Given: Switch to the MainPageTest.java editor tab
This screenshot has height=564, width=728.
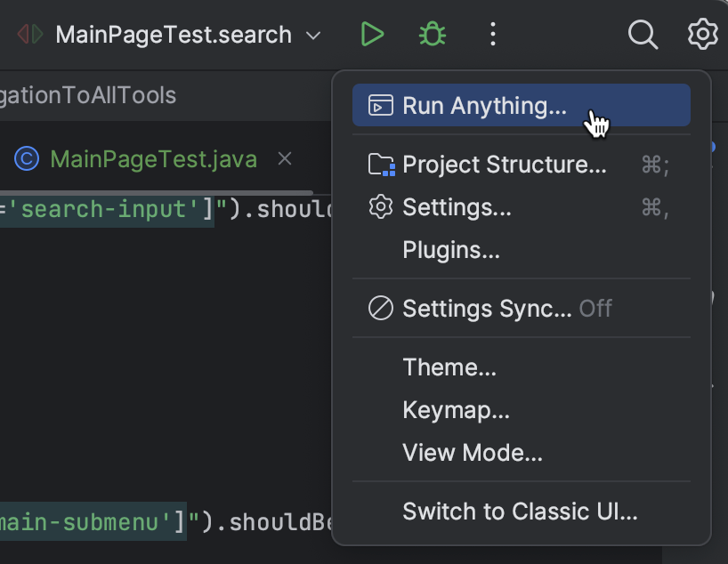Looking at the screenshot, I should pos(153,159).
